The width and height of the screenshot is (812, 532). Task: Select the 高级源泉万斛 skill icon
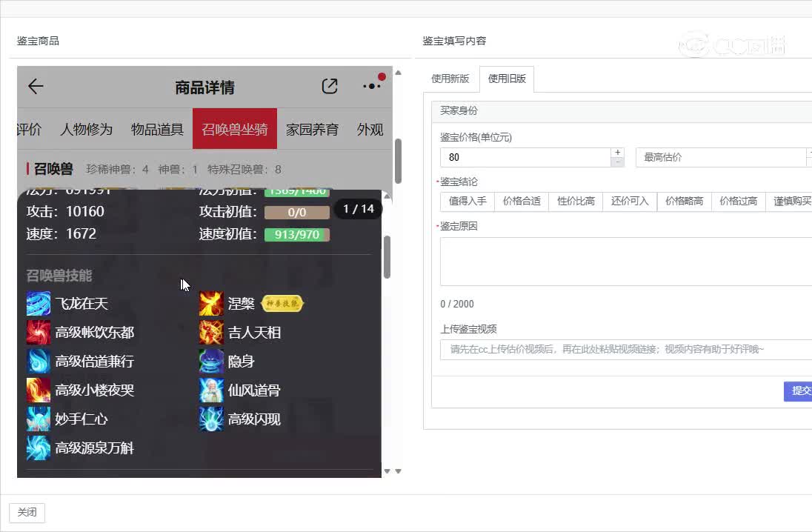(39, 448)
